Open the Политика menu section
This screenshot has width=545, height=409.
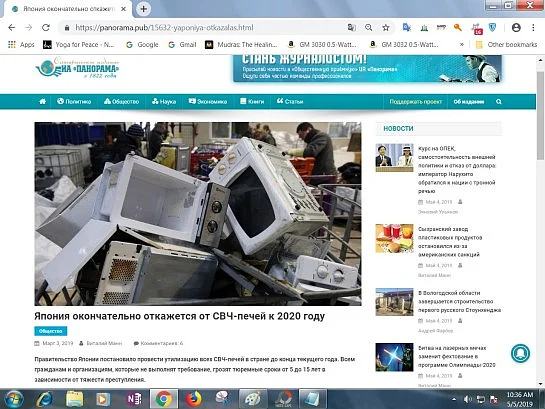click(74, 101)
